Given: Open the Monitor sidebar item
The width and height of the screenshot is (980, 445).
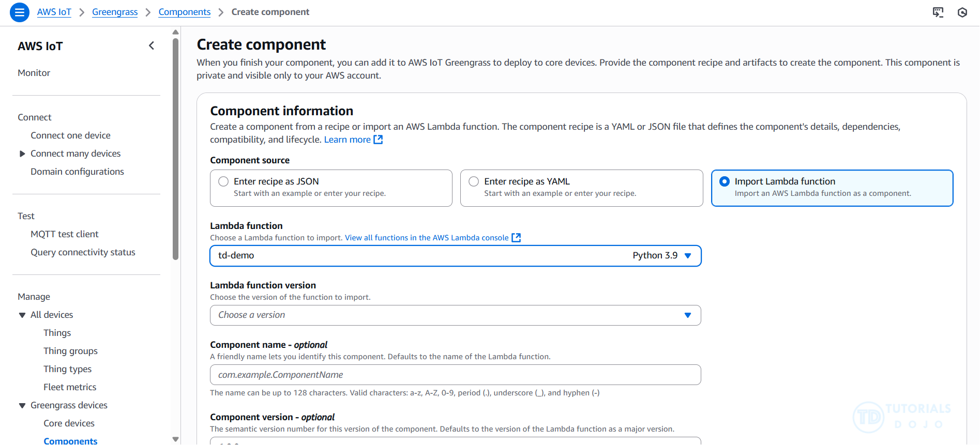Looking at the screenshot, I should [x=34, y=72].
